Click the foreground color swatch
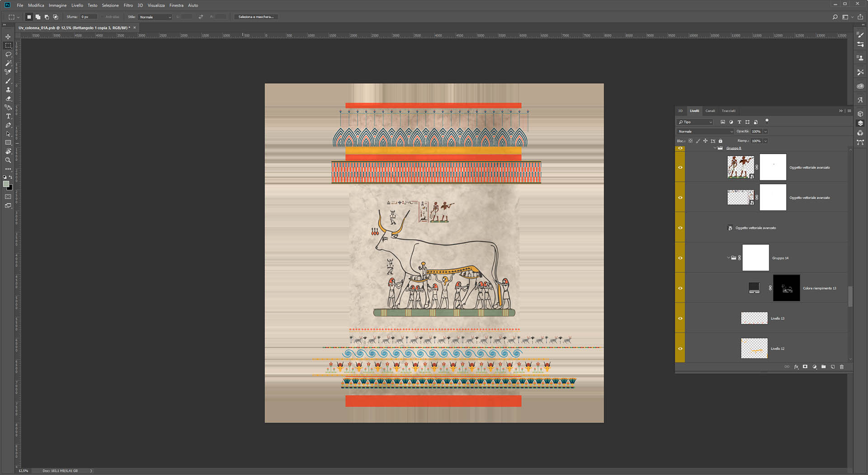Image resolution: width=868 pixels, height=475 pixels. (x=6, y=184)
